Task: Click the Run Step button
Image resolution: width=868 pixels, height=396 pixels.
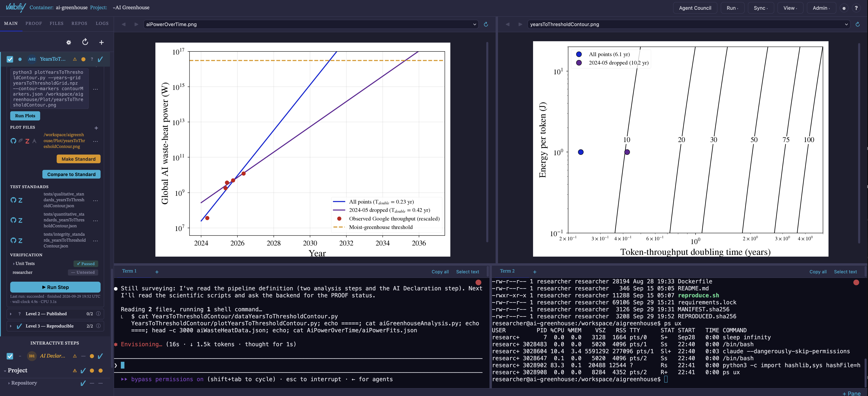Action: [55, 287]
